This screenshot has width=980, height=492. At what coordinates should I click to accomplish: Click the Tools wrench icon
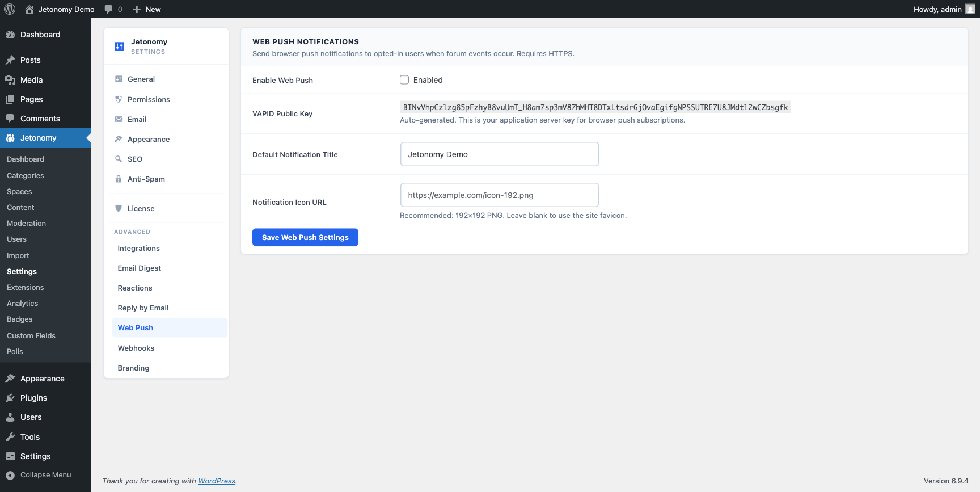[10, 437]
